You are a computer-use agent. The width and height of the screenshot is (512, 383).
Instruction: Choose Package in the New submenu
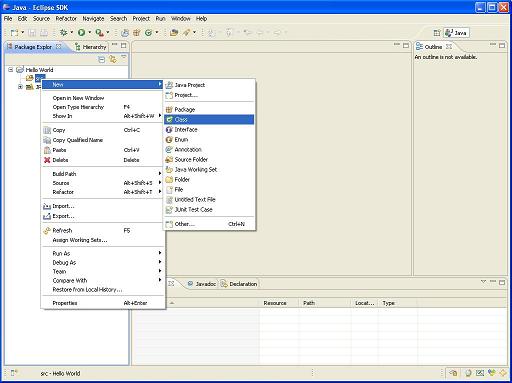(x=209, y=109)
